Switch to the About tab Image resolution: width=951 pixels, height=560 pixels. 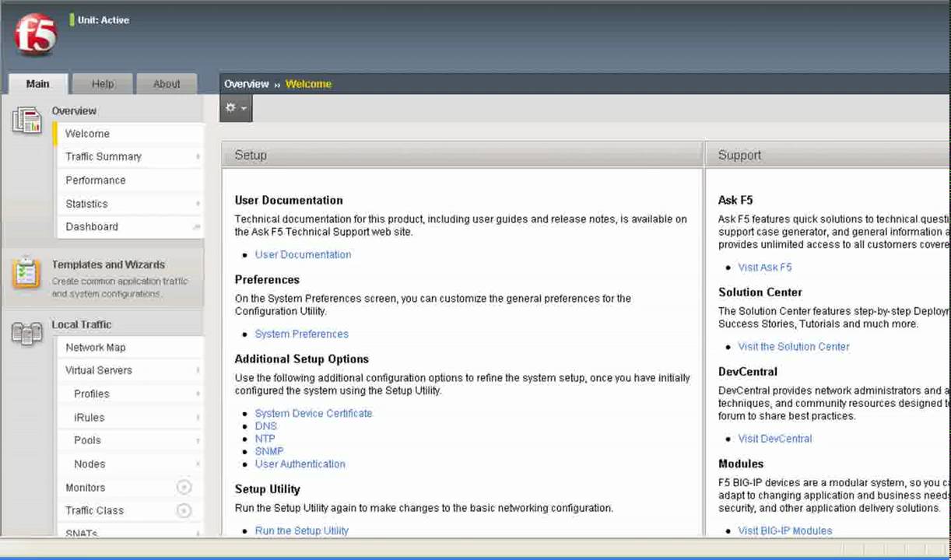click(x=167, y=84)
